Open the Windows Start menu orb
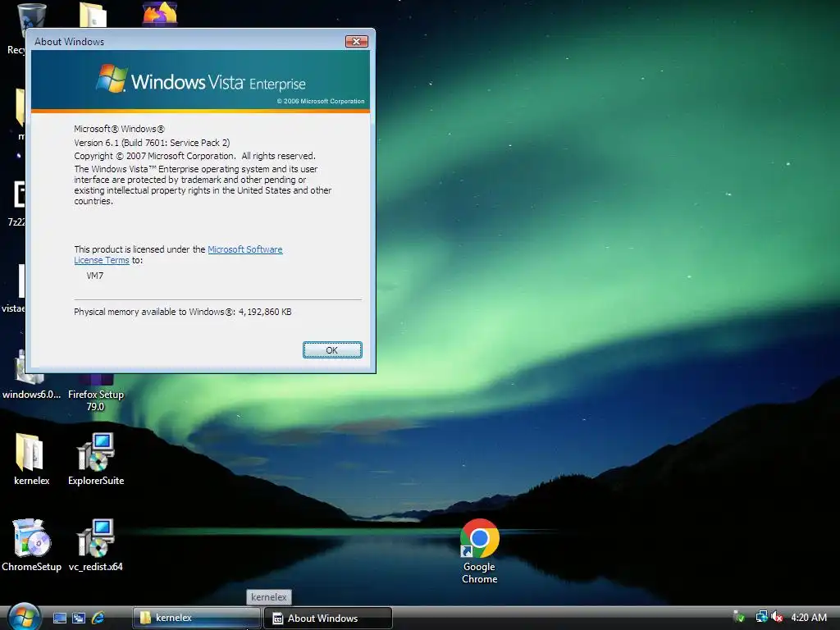This screenshot has width=840, height=630. (24, 617)
